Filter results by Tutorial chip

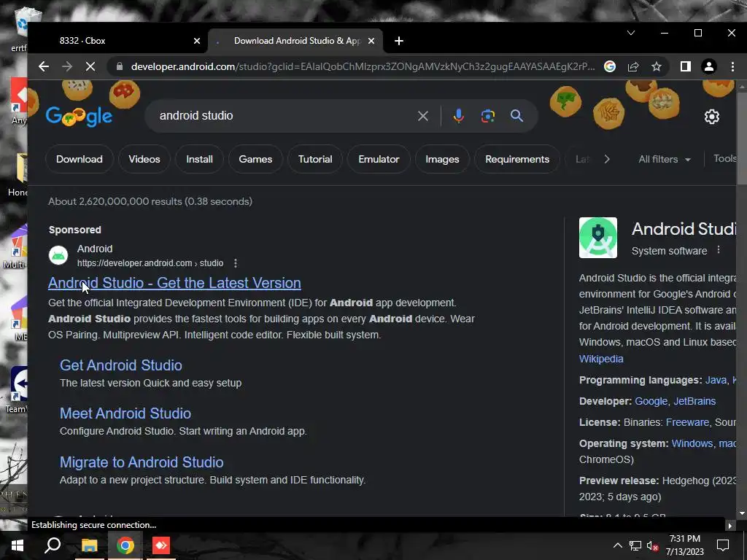315,159
